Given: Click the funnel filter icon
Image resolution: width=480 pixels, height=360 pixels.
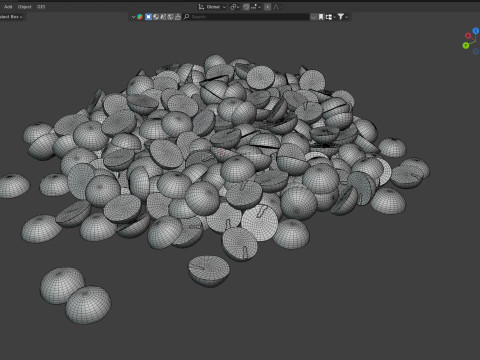Looking at the screenshot, I should click(340, 17).
